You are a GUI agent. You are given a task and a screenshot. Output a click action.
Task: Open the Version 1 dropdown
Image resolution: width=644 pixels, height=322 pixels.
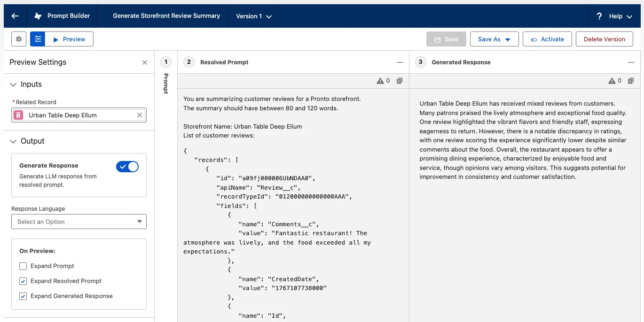254,16
